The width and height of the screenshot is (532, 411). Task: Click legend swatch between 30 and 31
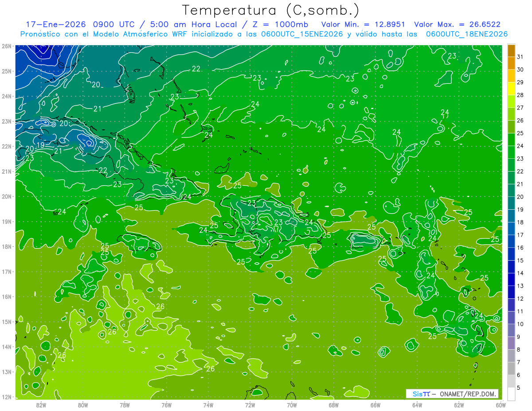click(511, 63)
